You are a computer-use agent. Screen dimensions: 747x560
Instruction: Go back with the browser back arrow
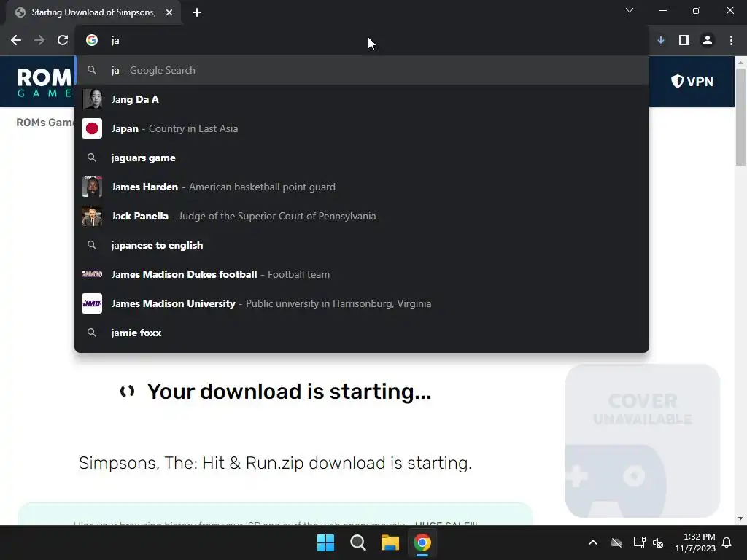[x=16, y=41]
